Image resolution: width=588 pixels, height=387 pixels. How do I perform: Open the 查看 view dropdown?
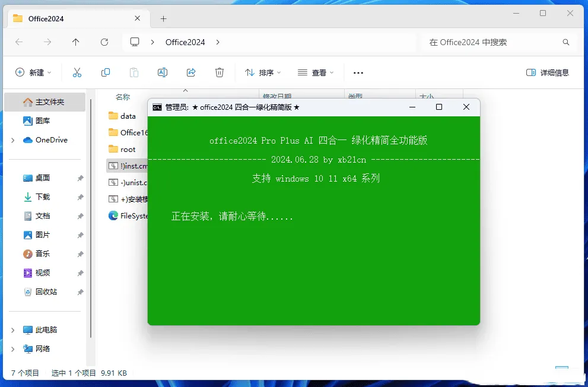316,72
